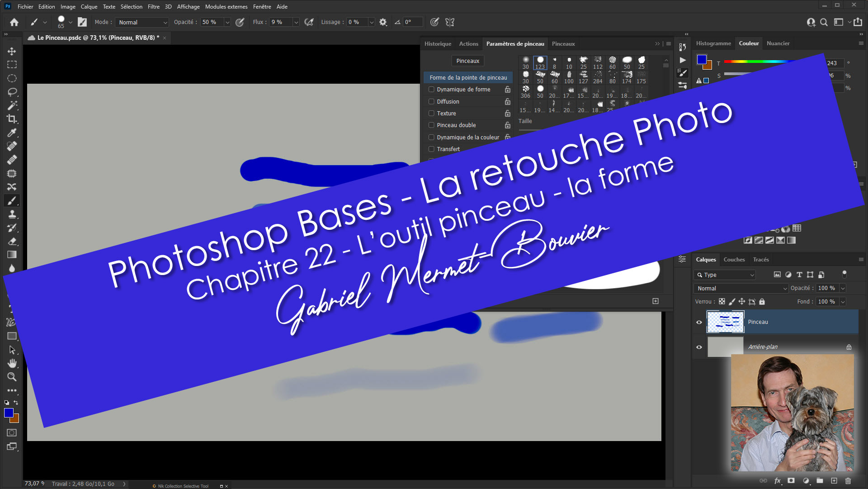Expand the Opacité 50 % dropdown

227,22
